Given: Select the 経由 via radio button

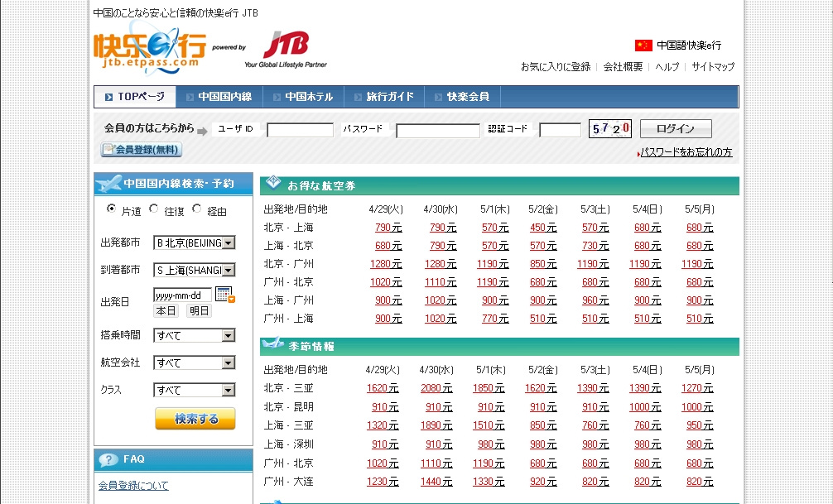Looking at the screenshot, I should (197, 209).
